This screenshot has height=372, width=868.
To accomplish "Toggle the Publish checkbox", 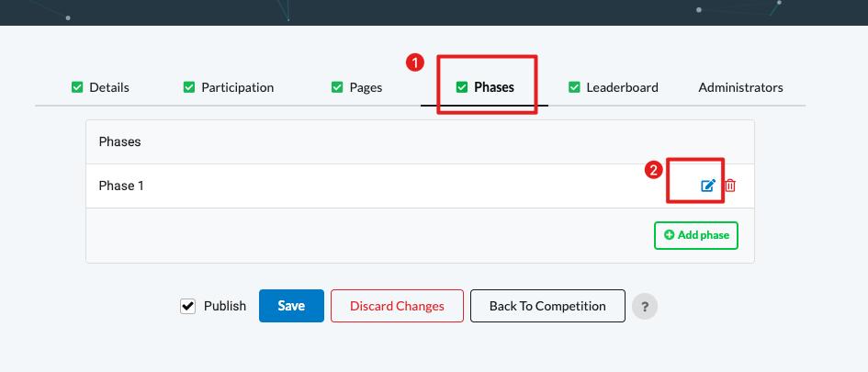I will (188, 307).
